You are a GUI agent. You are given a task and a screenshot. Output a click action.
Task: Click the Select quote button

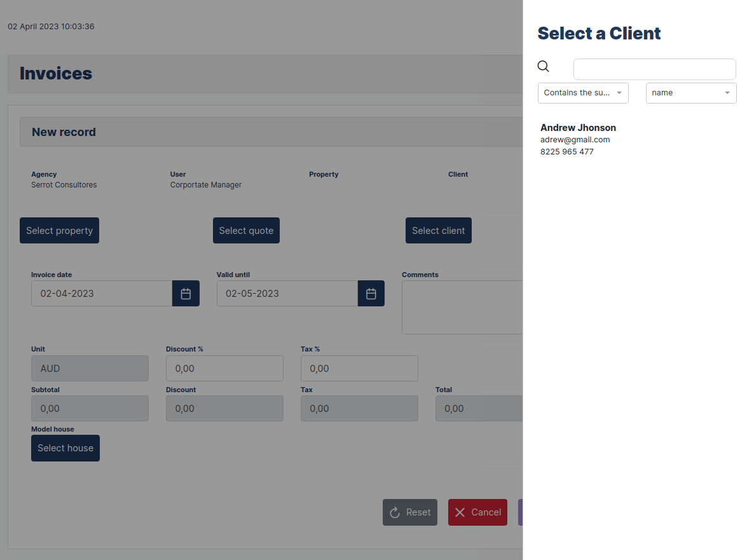click(246, 230)
